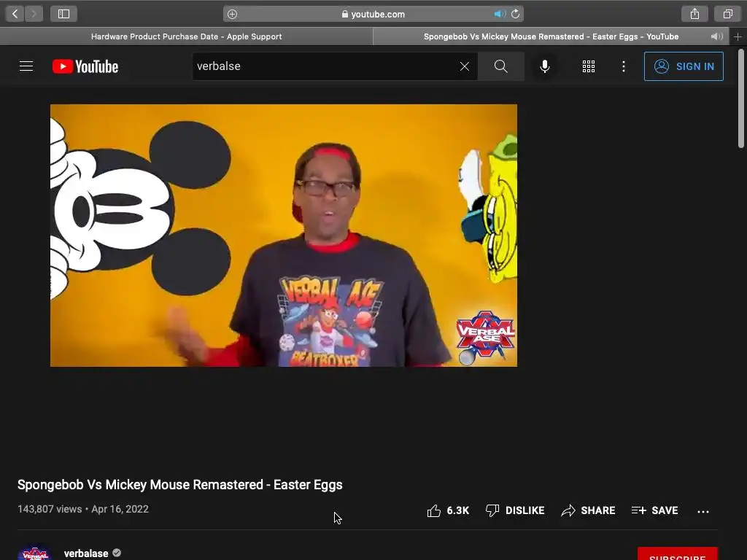Select the Spongebob Vs Mickey Mouse YouTube tab
The image size is (747, 560).
[551, 36]
